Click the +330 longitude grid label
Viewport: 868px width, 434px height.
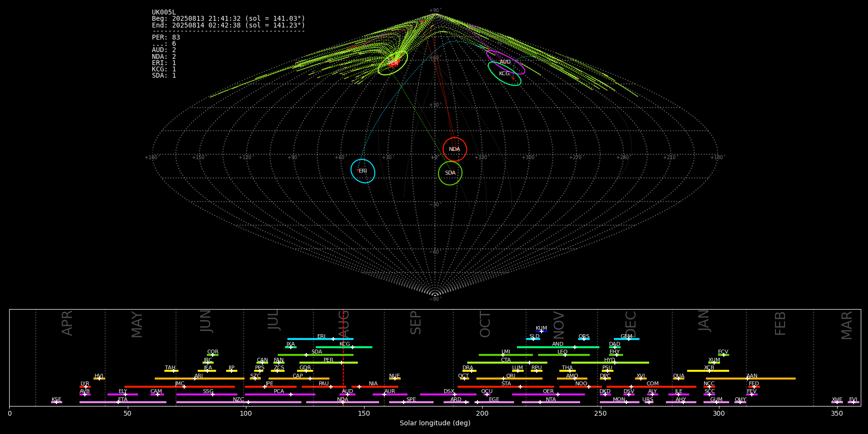point(481,157)
